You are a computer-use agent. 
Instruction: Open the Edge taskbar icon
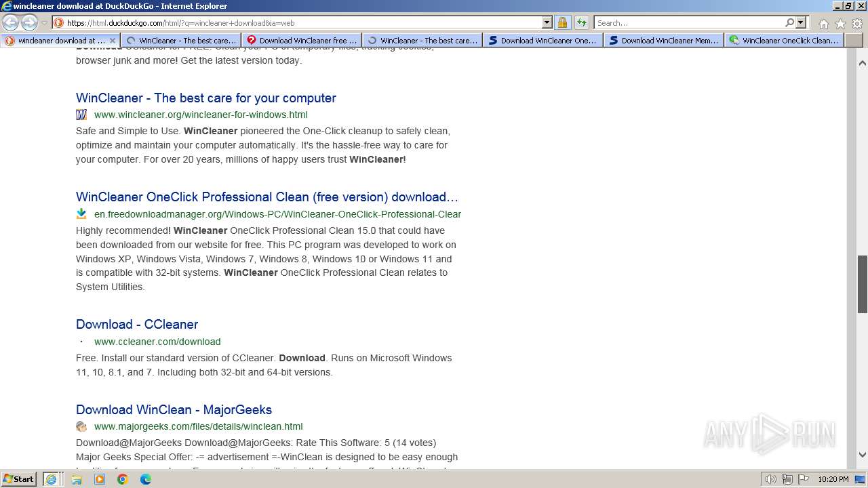tap(145, 479)
